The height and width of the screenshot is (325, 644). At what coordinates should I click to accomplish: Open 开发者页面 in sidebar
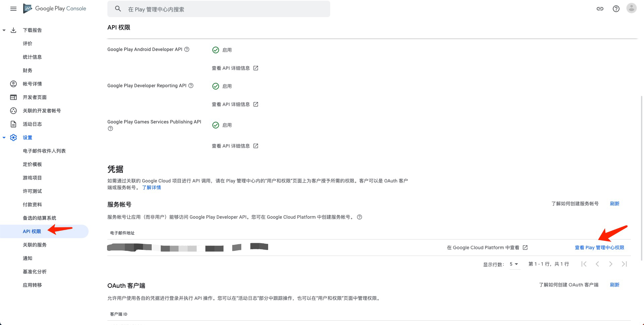click(35, 97)
